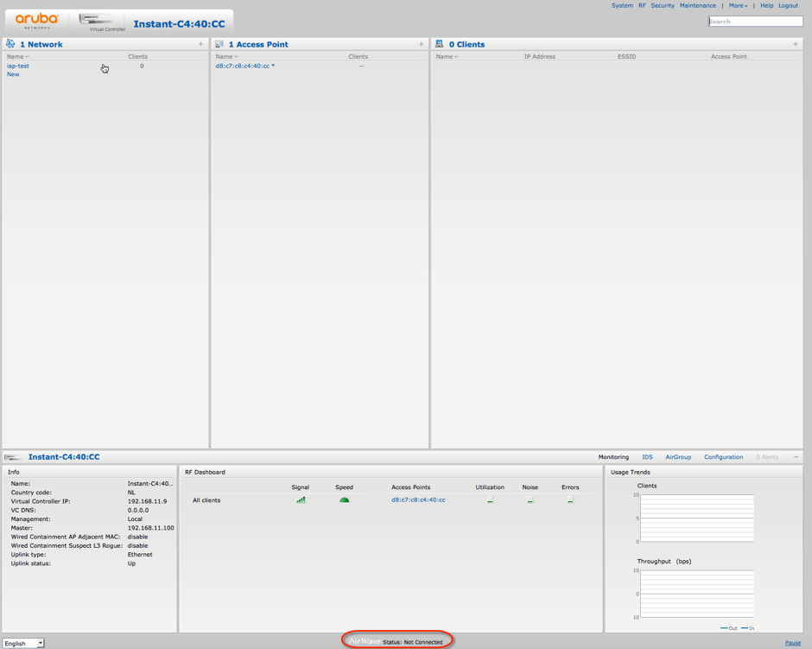Open the iap-test network link
The image size is (812, 649).
[18, 66]
